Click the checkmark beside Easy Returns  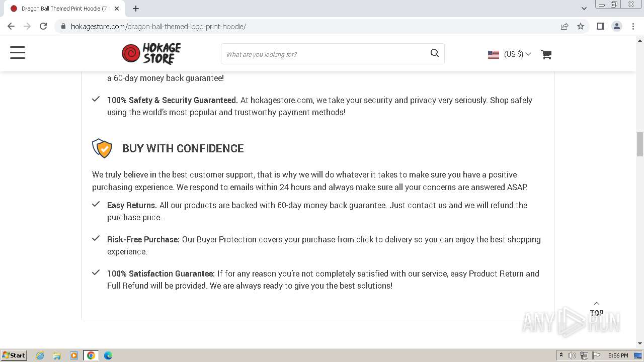point(96,204)
